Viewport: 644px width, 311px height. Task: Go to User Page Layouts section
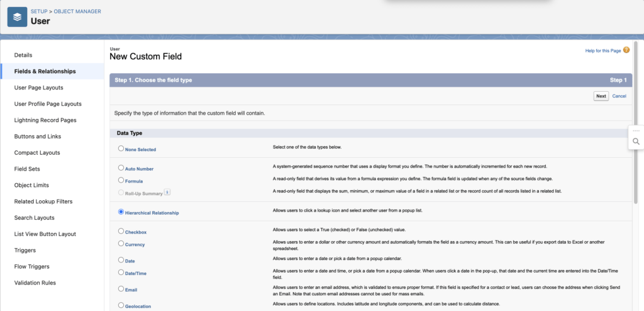38,88
